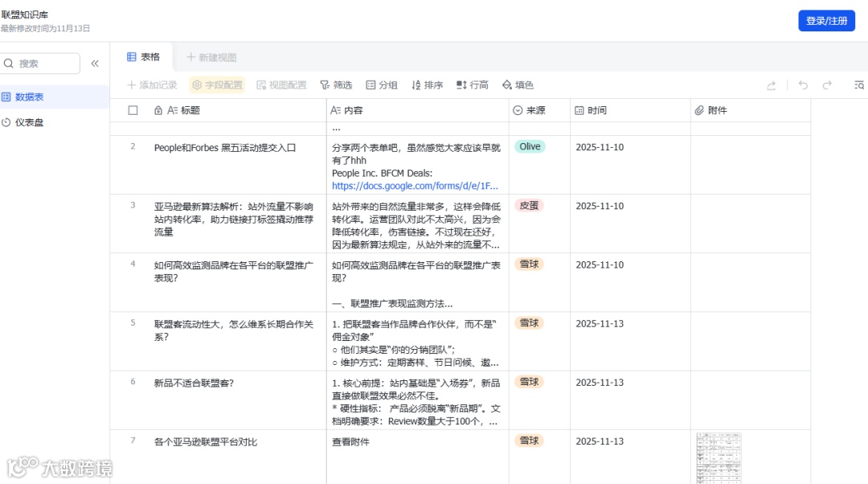
Task: Click the share arrow icon in toolbar
Action: tap(772, 85)
